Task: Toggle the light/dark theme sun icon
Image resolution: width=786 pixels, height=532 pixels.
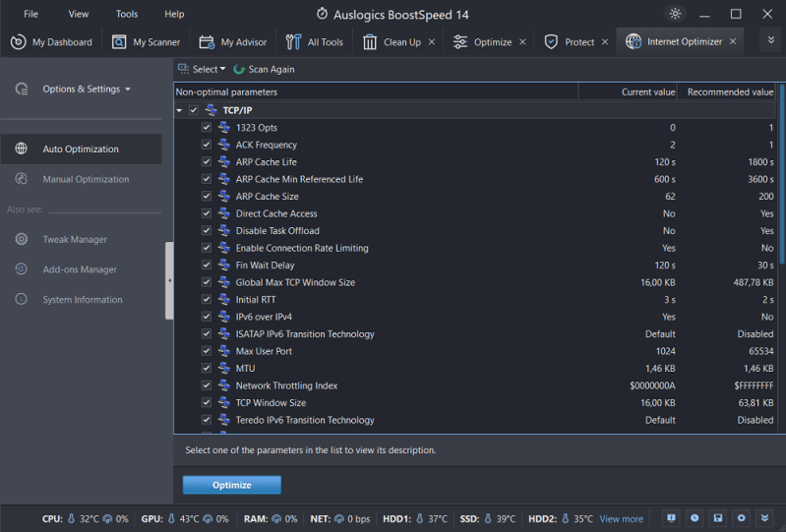Action: click(675, 14)
